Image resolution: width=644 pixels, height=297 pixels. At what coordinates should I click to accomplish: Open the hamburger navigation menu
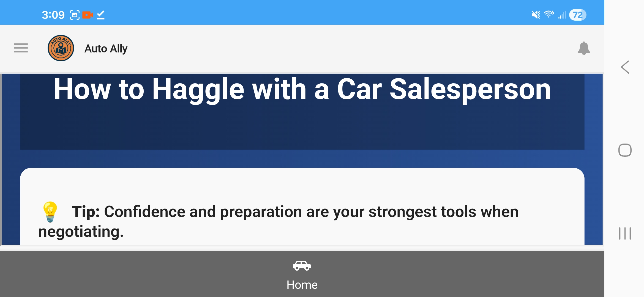point(21,48)
